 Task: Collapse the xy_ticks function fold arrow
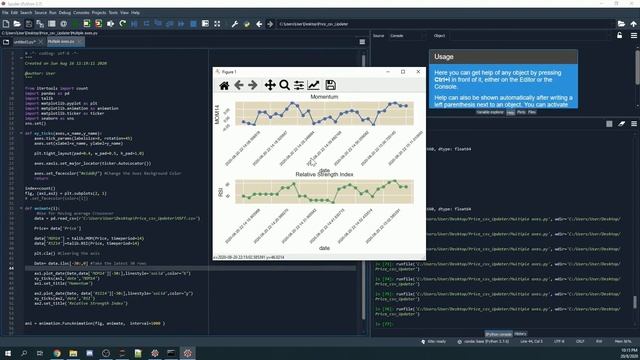(21, 133)
